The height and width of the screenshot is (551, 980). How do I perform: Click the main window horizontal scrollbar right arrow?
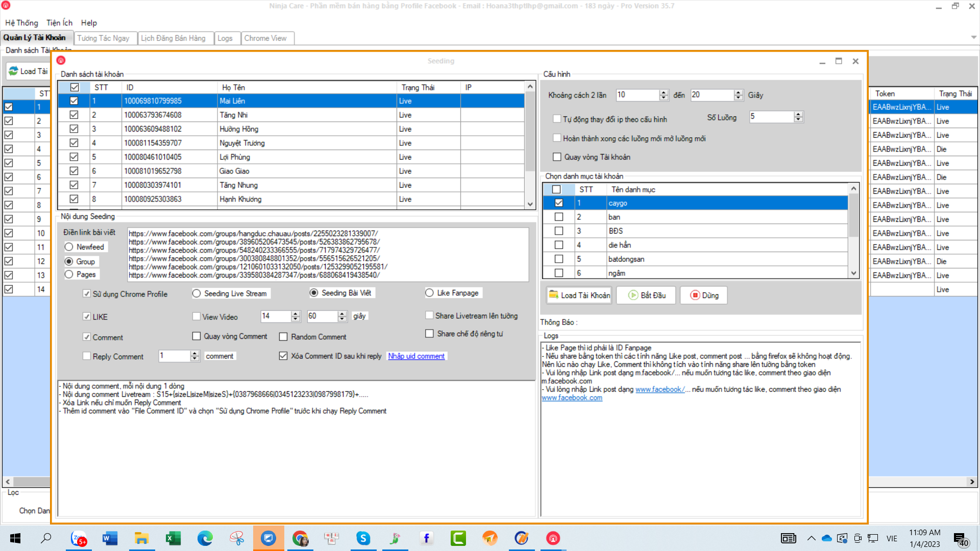tap(972, 482)
